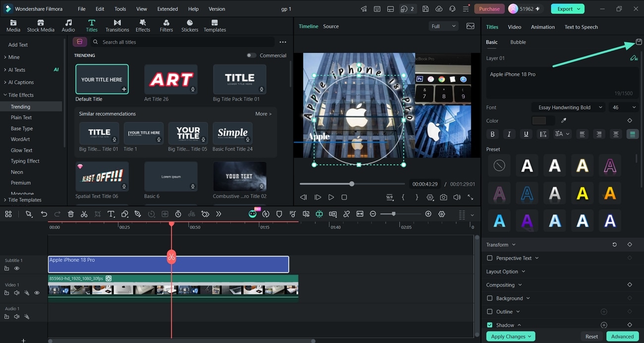Mute the Video 1 track

point(17,293)
